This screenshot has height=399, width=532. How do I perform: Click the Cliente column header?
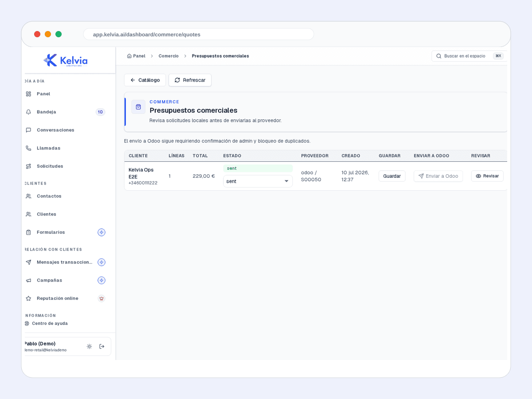pos(138,156)
